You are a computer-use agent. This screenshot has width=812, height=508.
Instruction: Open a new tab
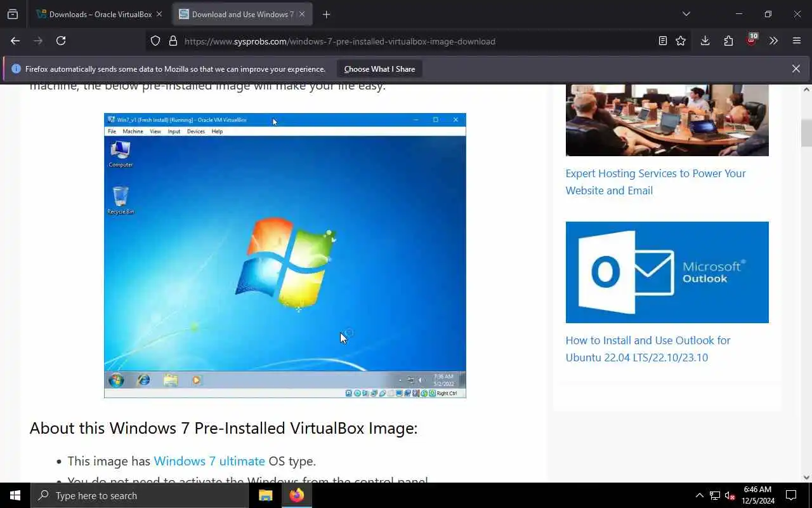pos(326,14)
